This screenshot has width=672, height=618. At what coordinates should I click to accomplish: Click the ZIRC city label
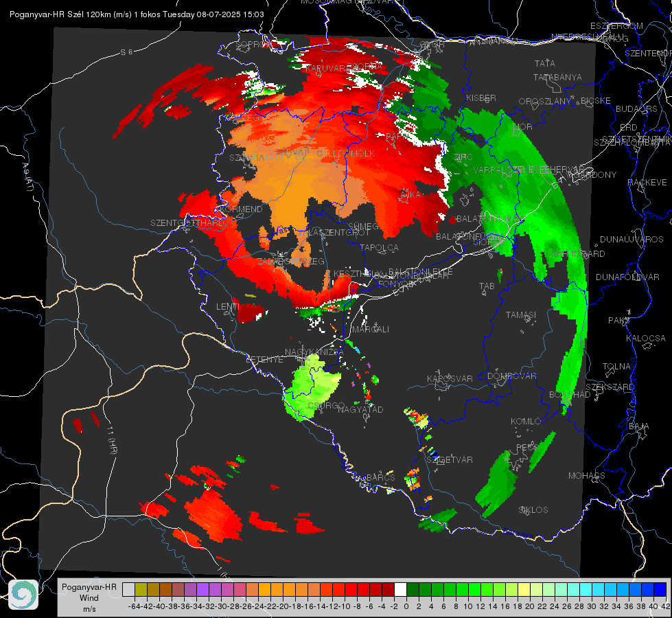coord(463,157)
